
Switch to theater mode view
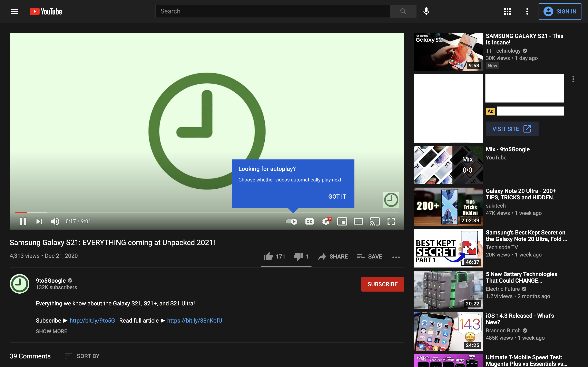click(x=358, y=221)
